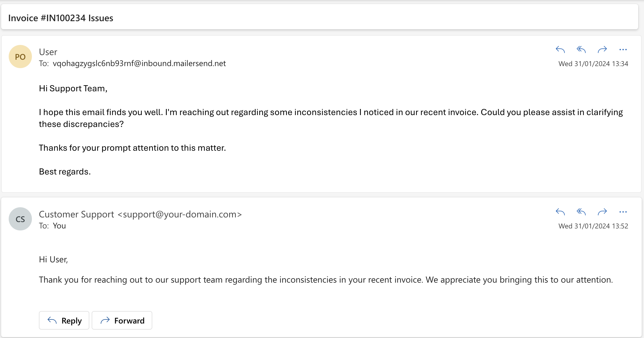Open more options for Customer Support's message
The image size is (644, 338).
(623, 212)
